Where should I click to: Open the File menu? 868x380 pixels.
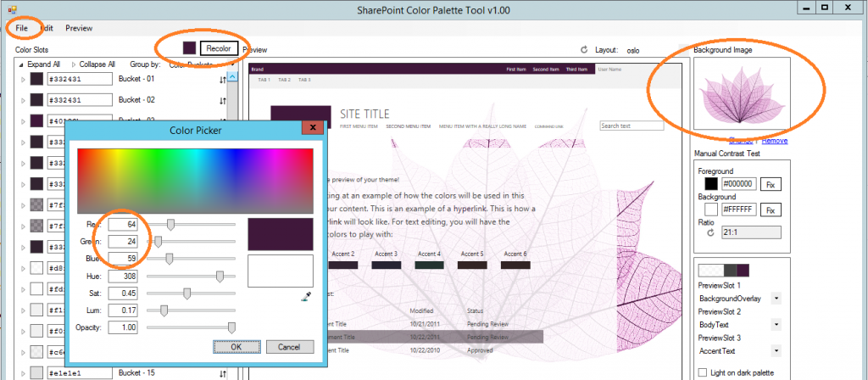pyautogui.click(x=21, y=28)
